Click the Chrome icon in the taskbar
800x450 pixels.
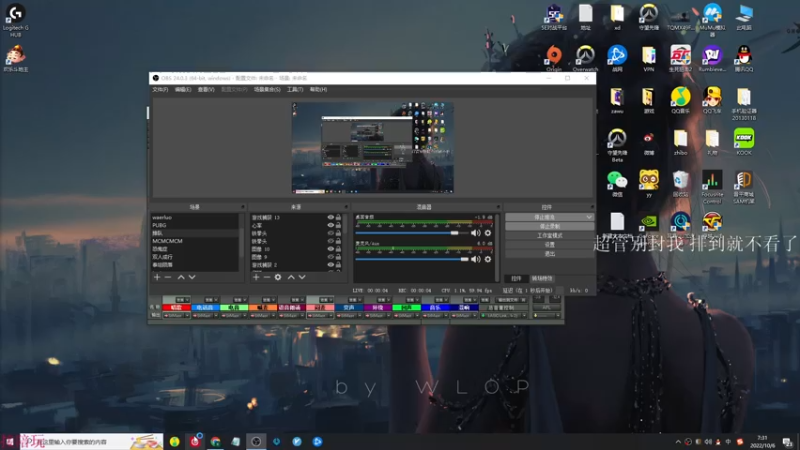tap(215, 441)
